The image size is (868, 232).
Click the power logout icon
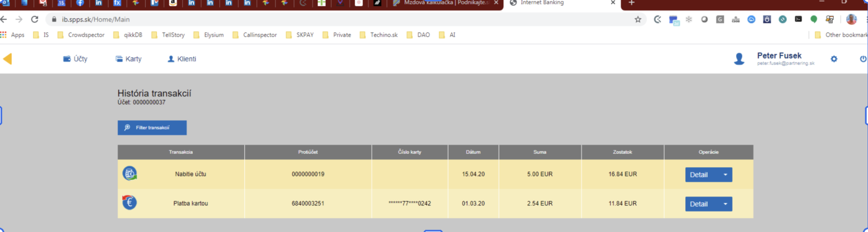pyautogui.click(x=863, y=59)
